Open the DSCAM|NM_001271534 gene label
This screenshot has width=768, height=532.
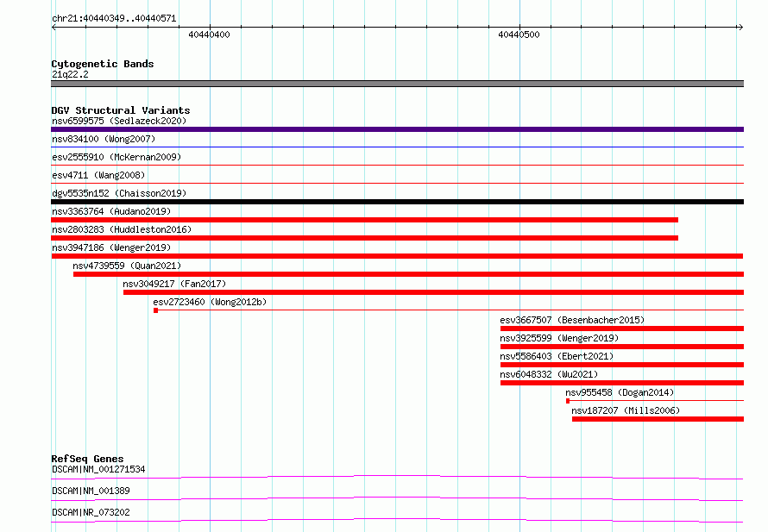point(98,469)
